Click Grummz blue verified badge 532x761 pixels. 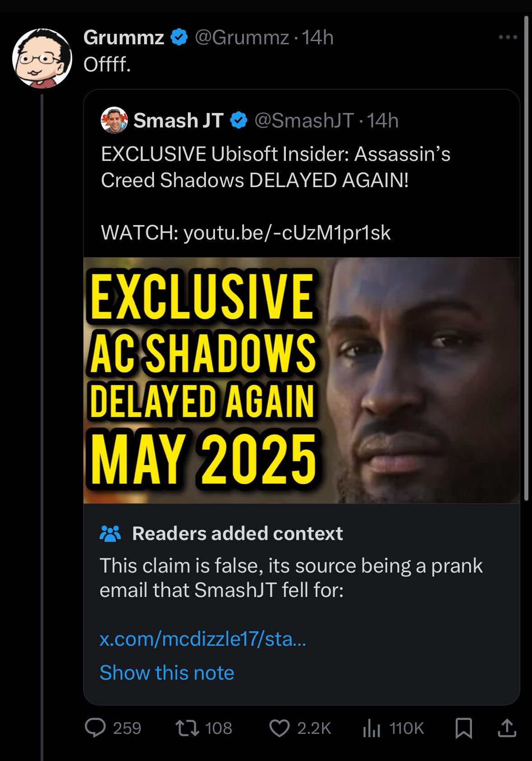coord(179,37)
